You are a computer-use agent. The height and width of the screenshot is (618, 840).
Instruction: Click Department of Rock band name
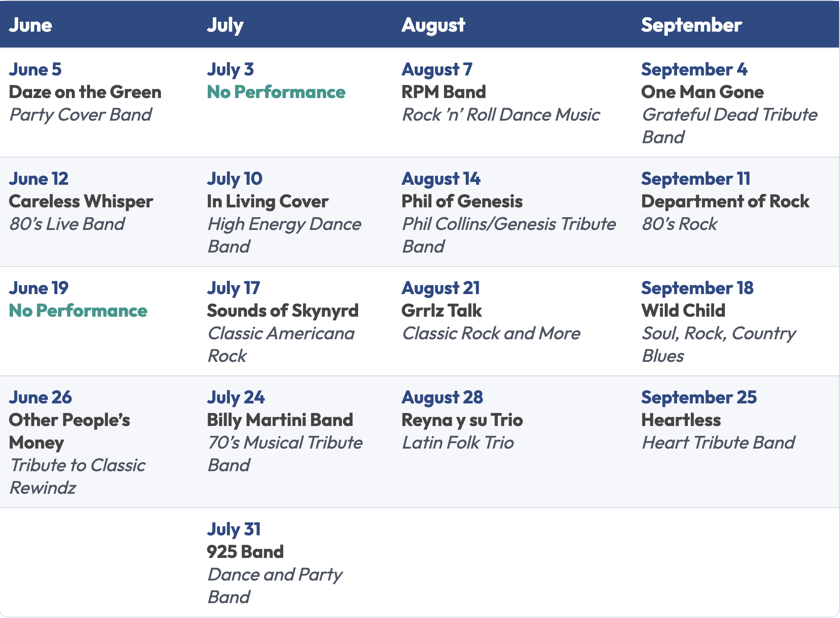coord(725,201)
